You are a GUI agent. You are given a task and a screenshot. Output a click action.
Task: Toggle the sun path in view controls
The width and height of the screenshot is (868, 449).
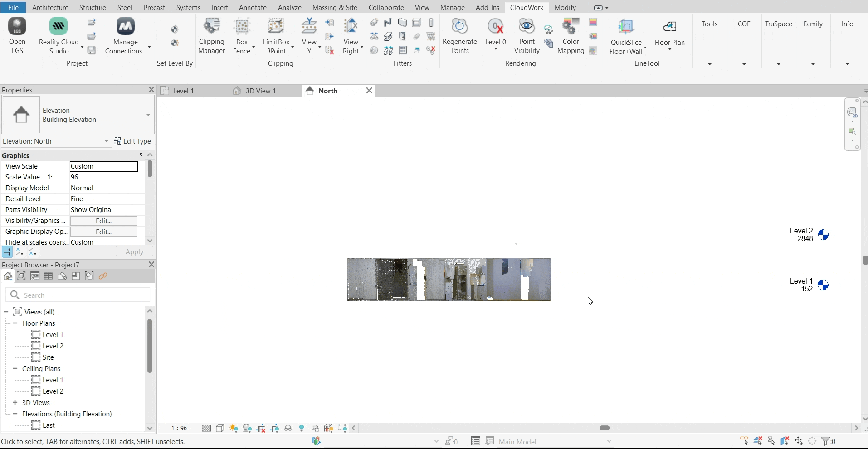click(x=234, y=428)
